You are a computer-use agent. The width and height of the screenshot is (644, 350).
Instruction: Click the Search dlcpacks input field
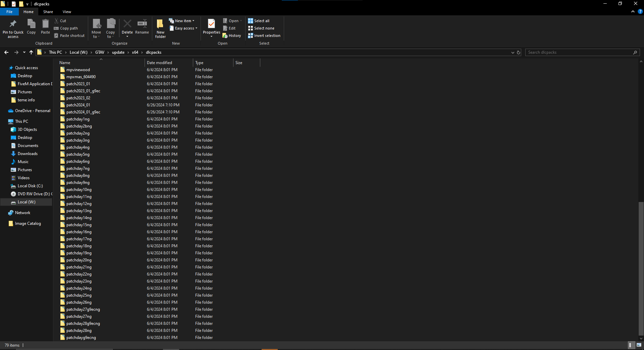coord(579,52)
